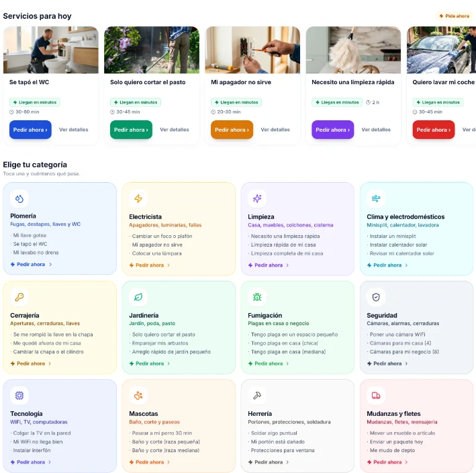Click Pedir ahora in the Electricista card

click(x=150, y=265)
